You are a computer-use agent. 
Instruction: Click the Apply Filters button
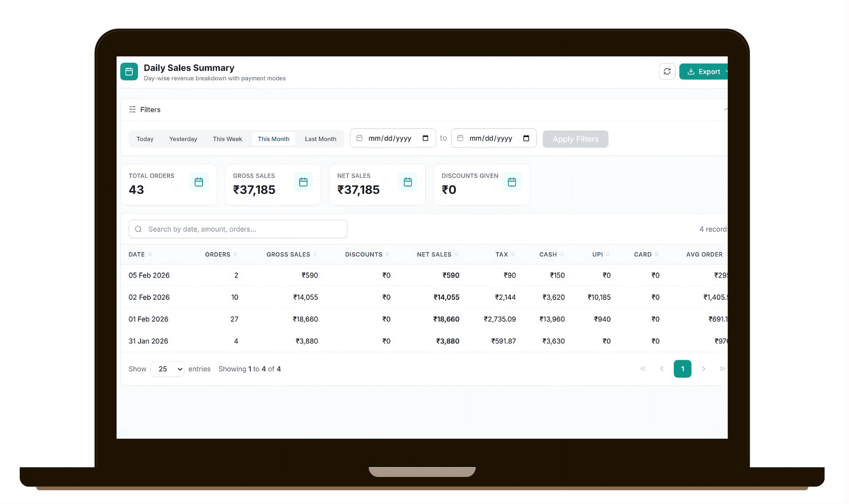[575, 139]
